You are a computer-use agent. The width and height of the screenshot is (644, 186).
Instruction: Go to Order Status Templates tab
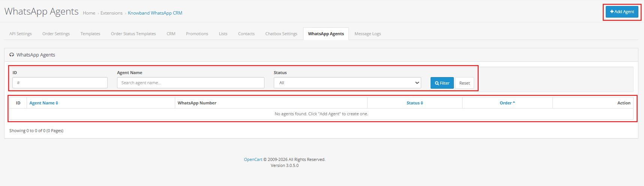tap(133, 34)
